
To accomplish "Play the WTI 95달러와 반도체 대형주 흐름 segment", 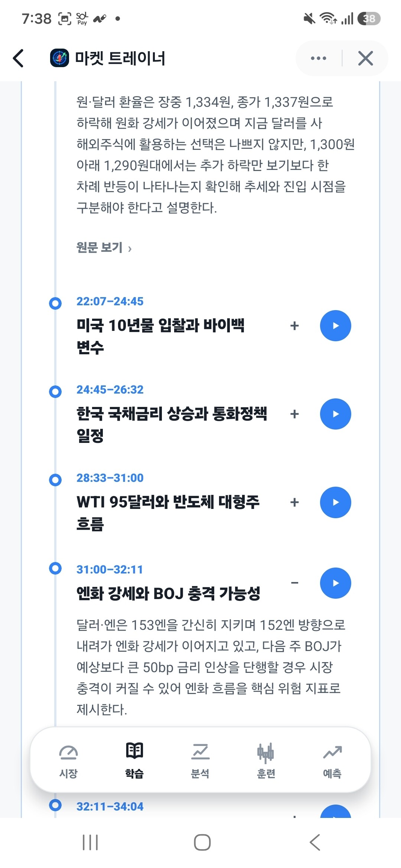I will tap(336, 502).
